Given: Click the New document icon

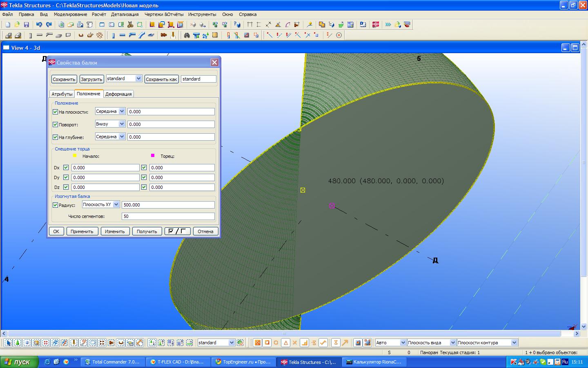Looking at the screenshot, I should click(x=8, y=25).
